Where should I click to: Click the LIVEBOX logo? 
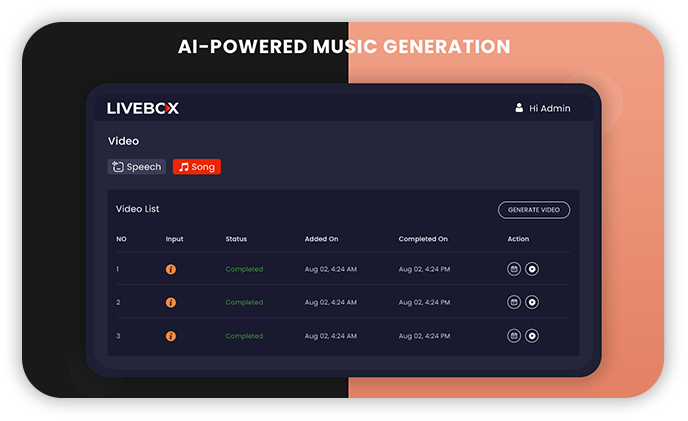(x=143, y=108)
